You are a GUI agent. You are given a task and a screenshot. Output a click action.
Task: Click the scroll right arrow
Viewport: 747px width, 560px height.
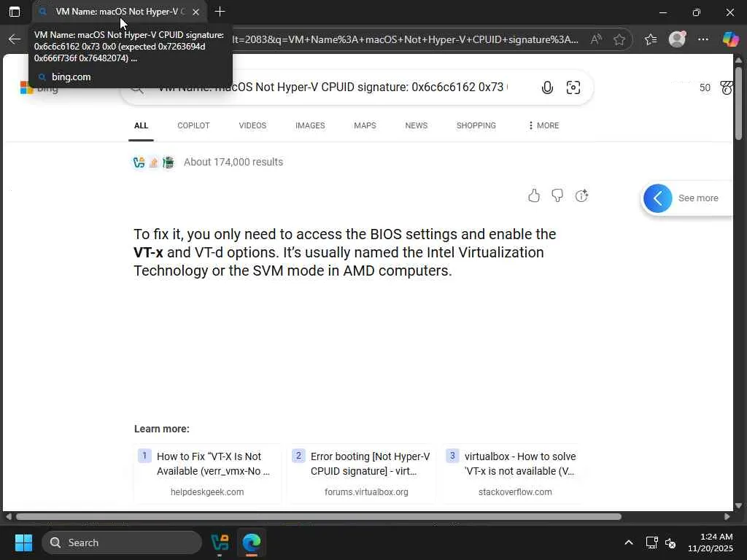pyautogui.click(x=727, y=517)
